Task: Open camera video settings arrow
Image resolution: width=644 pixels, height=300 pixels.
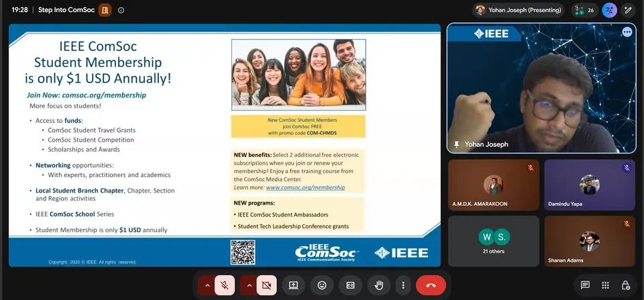Action: click(x=249, y=285)
